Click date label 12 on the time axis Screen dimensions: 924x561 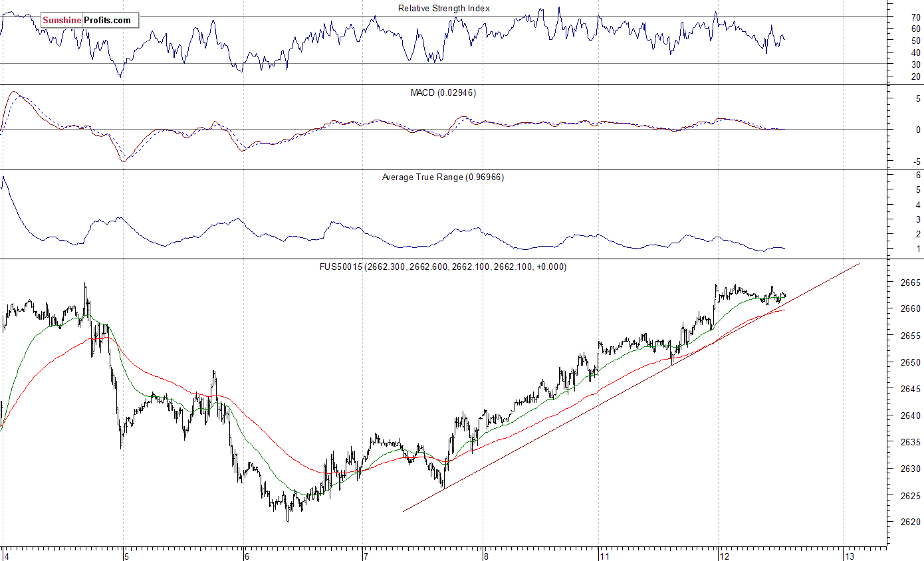725,556
